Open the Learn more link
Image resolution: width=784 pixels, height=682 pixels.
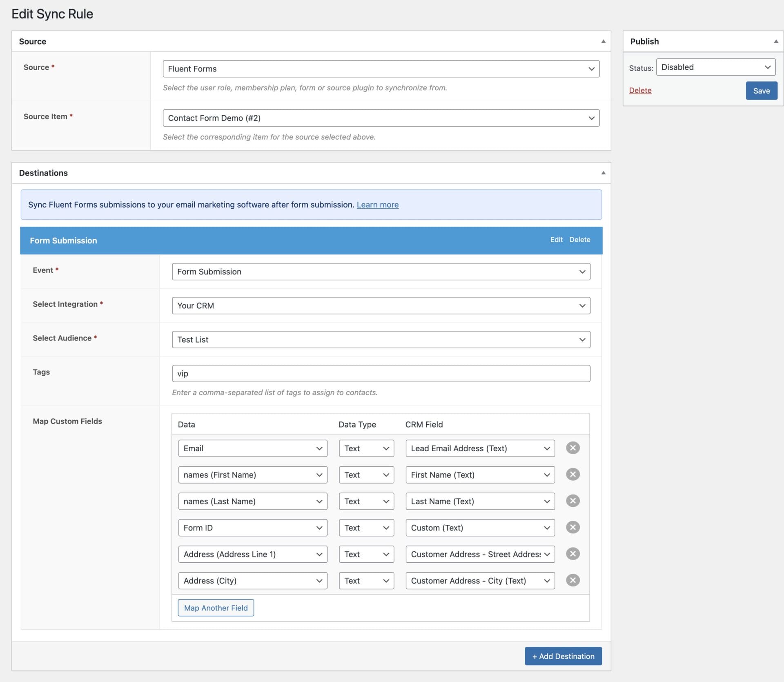(377, 205)
